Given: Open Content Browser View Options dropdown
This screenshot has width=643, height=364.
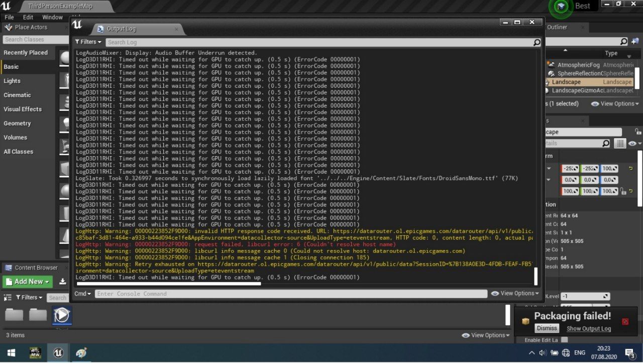Looking at the screenshot, I should click(485, 335).
